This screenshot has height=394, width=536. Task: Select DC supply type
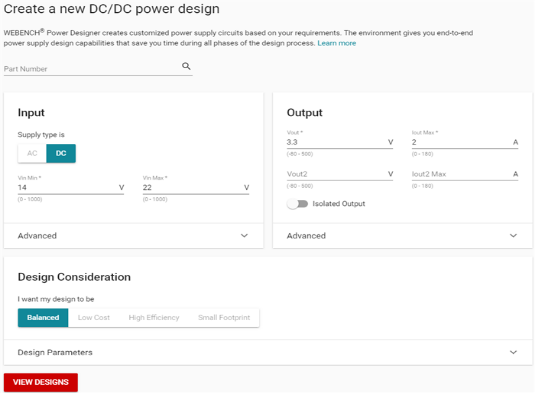tap(61, 153)
